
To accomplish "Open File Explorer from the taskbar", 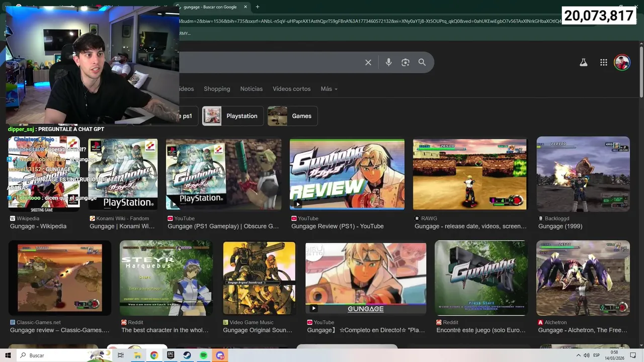I will 137,355.
